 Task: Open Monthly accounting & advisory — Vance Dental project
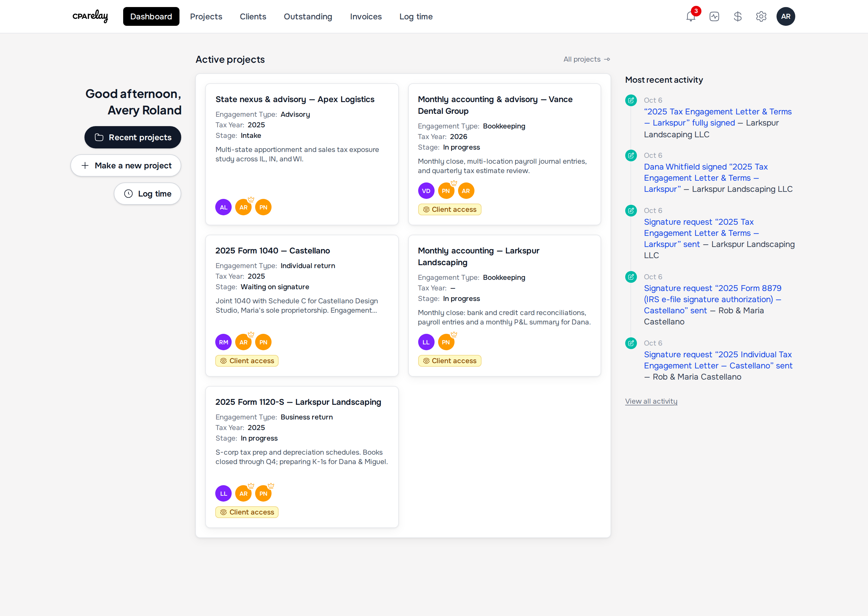[495, 105]
